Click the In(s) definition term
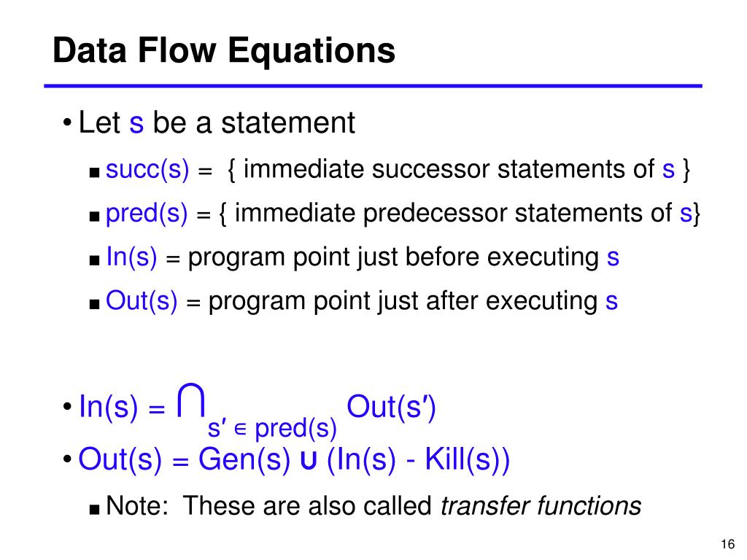 (131, 257)
